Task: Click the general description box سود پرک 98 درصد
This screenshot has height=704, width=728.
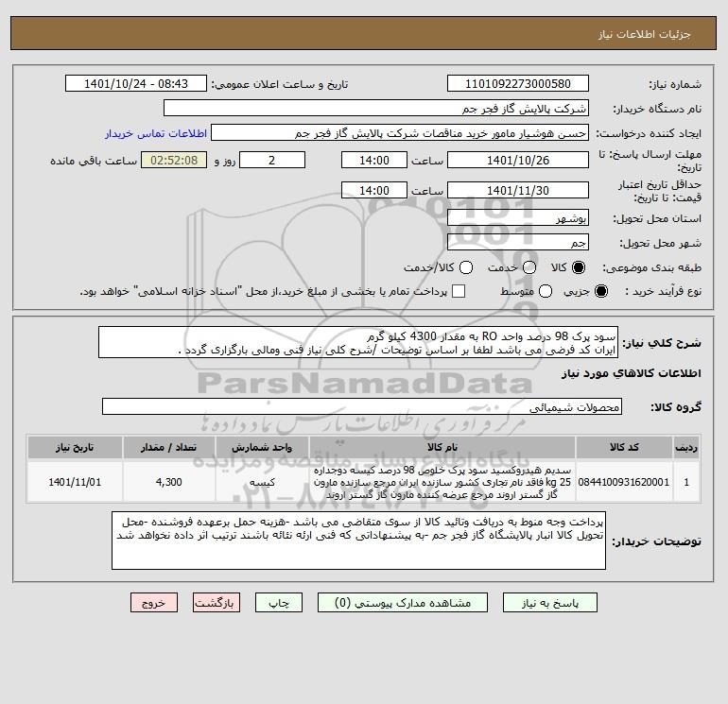Action: [358, 342]
